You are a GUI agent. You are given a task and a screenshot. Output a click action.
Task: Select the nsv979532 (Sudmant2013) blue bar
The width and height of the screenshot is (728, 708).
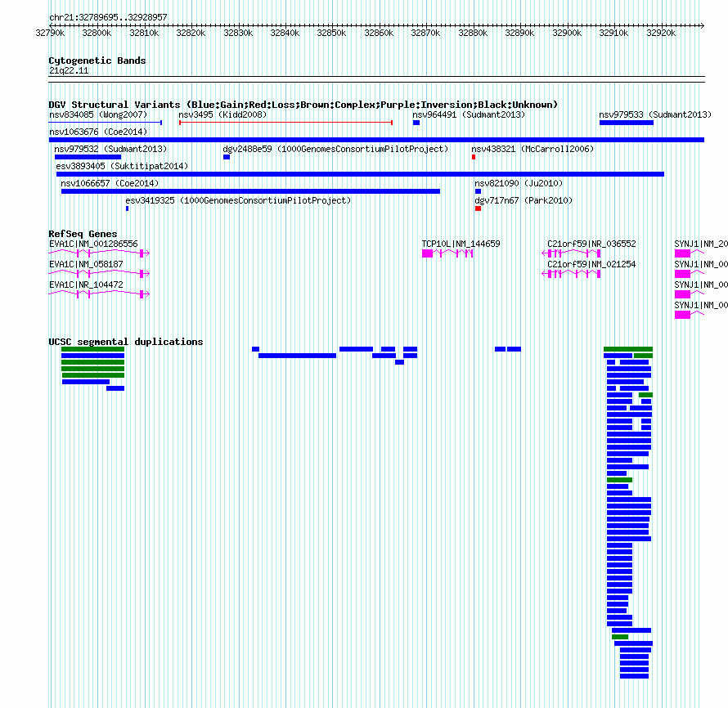click(88, 157)
